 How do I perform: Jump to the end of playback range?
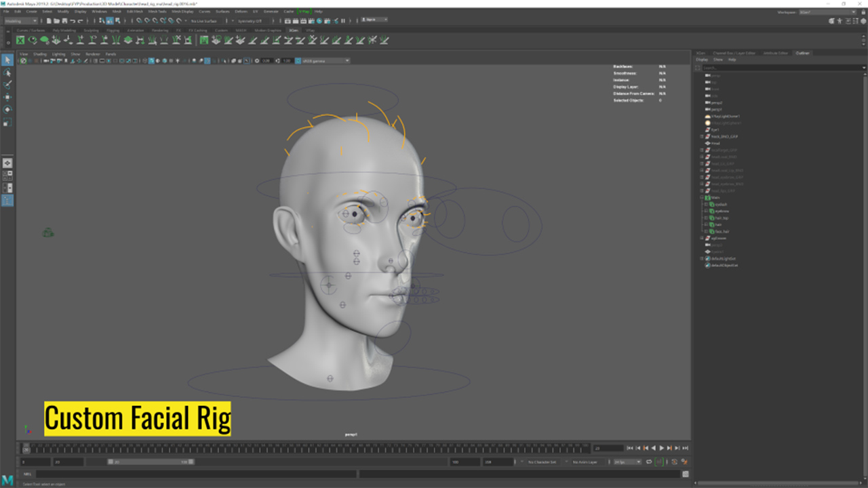pos(686,448)
